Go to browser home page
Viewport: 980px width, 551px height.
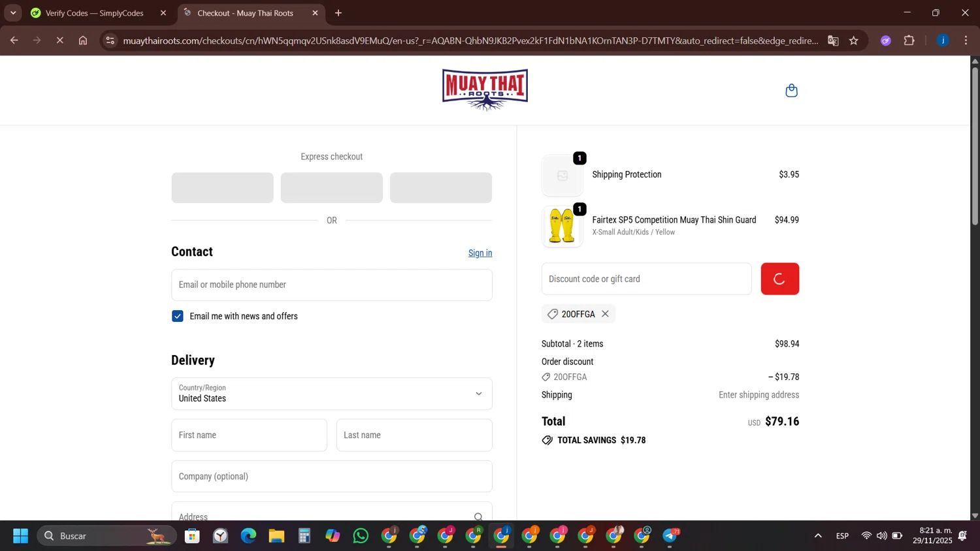tap(83, 40)
